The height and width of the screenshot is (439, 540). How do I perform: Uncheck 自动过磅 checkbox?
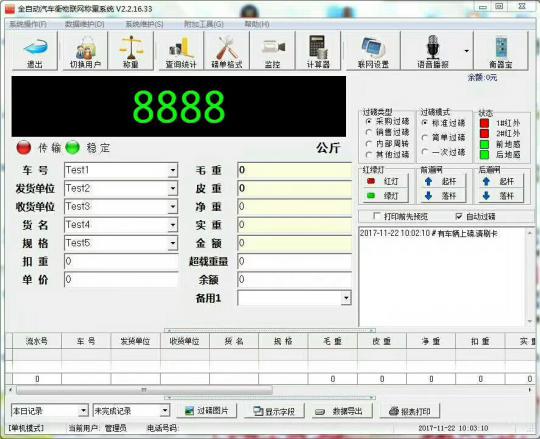tap(459, 216)
